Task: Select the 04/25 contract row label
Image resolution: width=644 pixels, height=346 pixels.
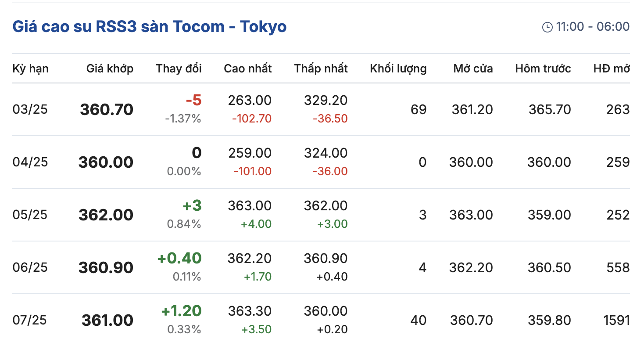Action: point(30,162)
